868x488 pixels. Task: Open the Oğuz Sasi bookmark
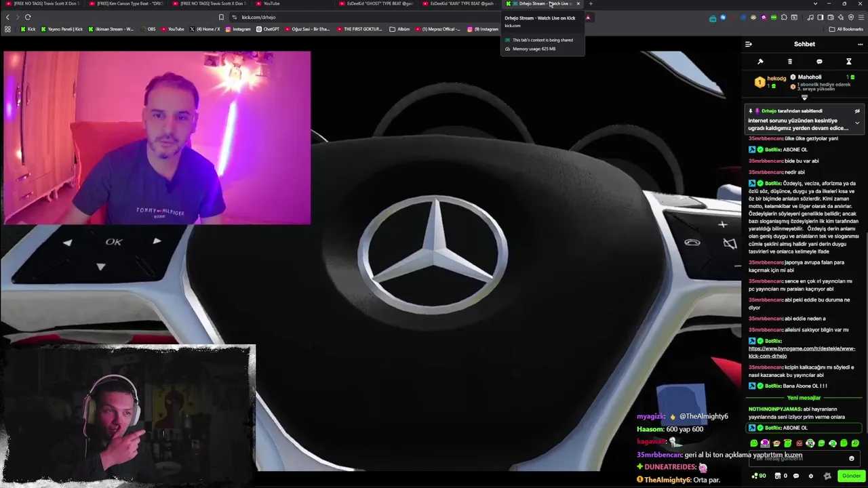[307, 29]
